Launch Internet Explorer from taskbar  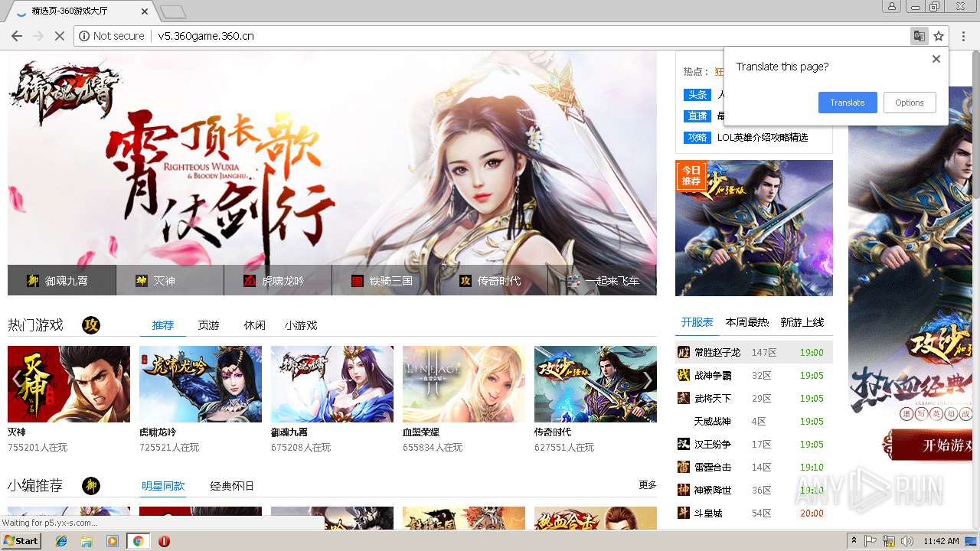pos(61,541)
